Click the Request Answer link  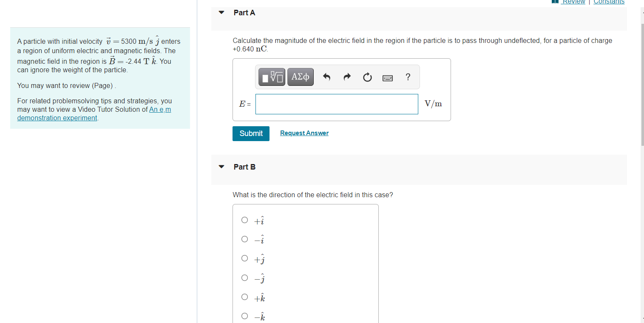304,133
